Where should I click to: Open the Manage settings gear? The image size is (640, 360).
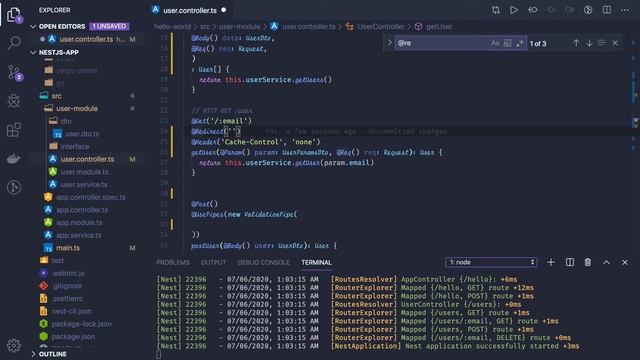[13, 345]
